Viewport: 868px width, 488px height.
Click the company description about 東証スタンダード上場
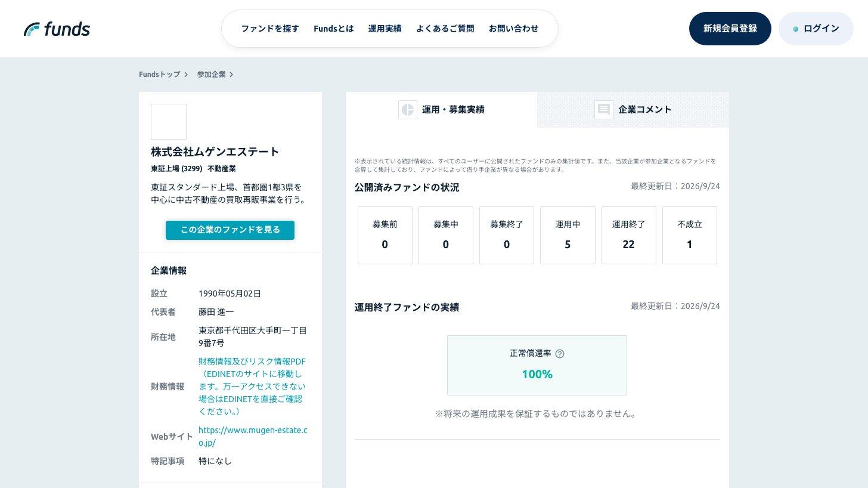tap(230, 193)
